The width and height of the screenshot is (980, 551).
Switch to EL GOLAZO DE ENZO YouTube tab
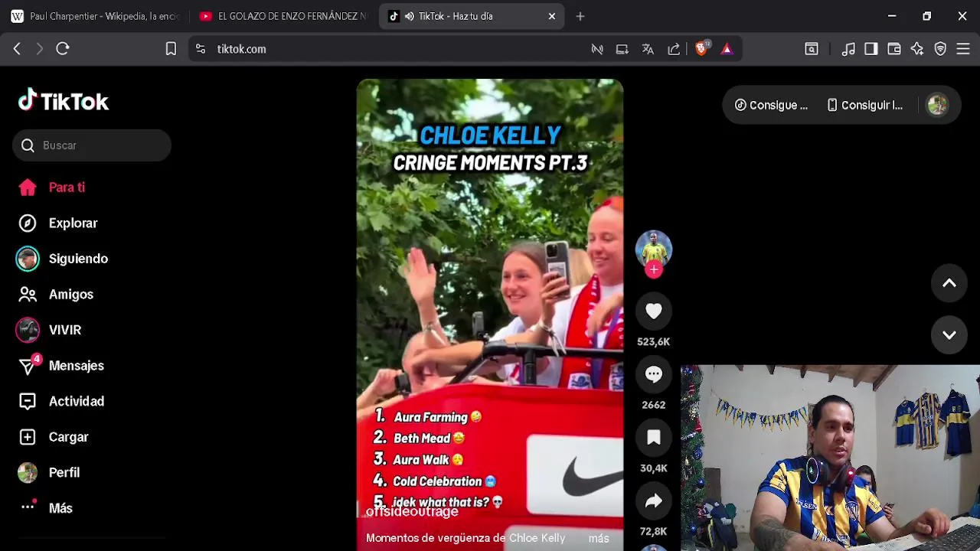283,16
